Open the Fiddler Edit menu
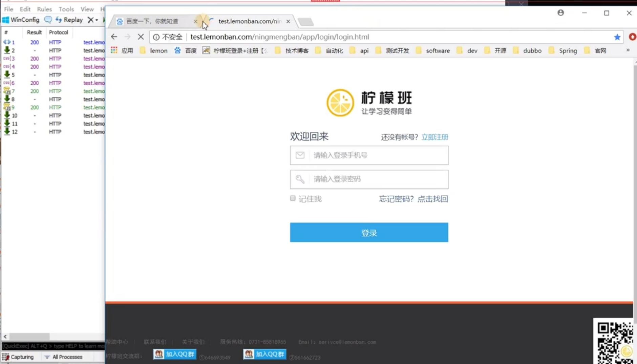The image size is (637, 364). point(25,9)
